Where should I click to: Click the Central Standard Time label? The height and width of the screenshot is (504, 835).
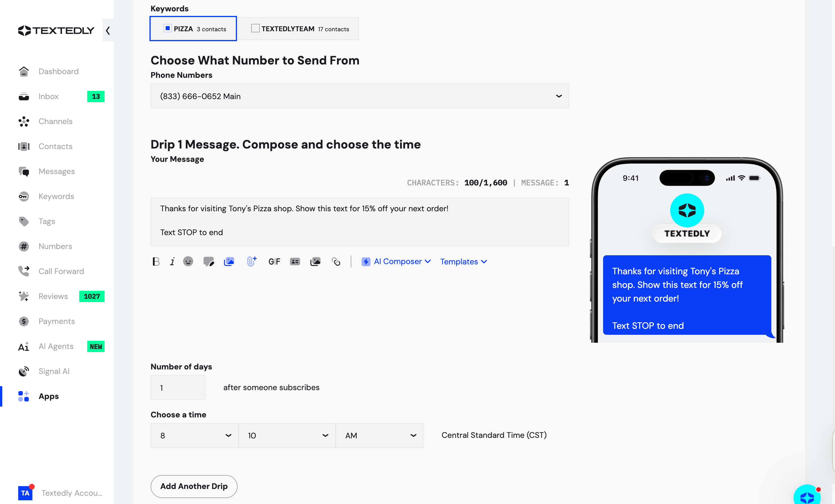click(x=494, y=435)
